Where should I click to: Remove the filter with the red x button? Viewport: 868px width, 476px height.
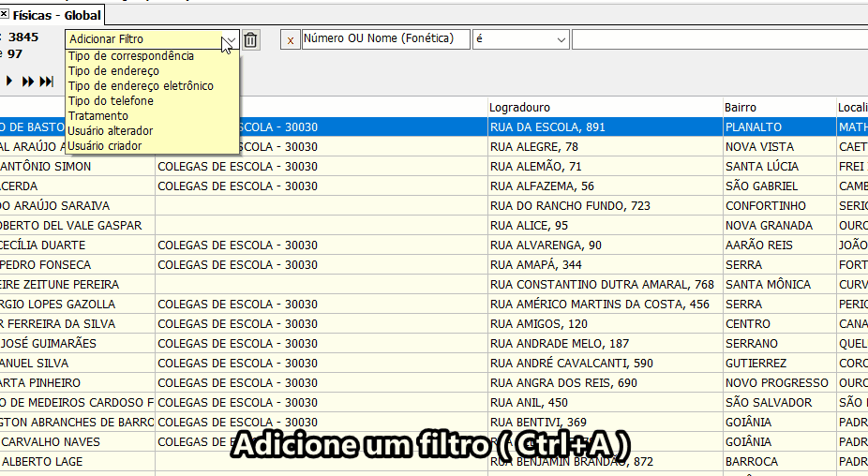click(x=290, y=39)
